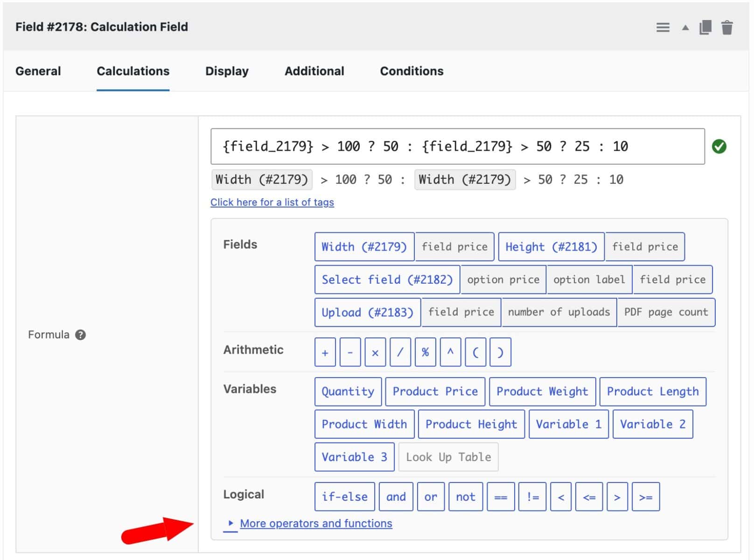Screen dimensions: 754x560
Task: Insert the multiplication operator
Action: [375, 352]
